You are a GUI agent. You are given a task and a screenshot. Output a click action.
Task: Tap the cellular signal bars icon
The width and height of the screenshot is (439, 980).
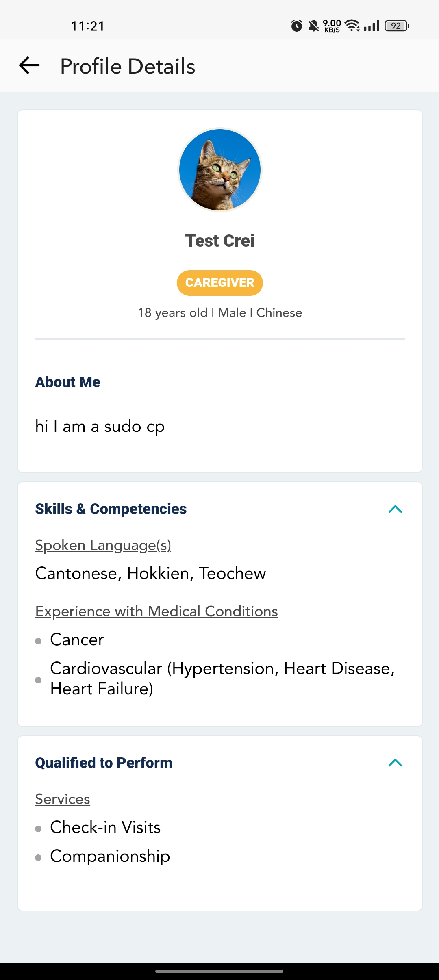coord(372,26)
